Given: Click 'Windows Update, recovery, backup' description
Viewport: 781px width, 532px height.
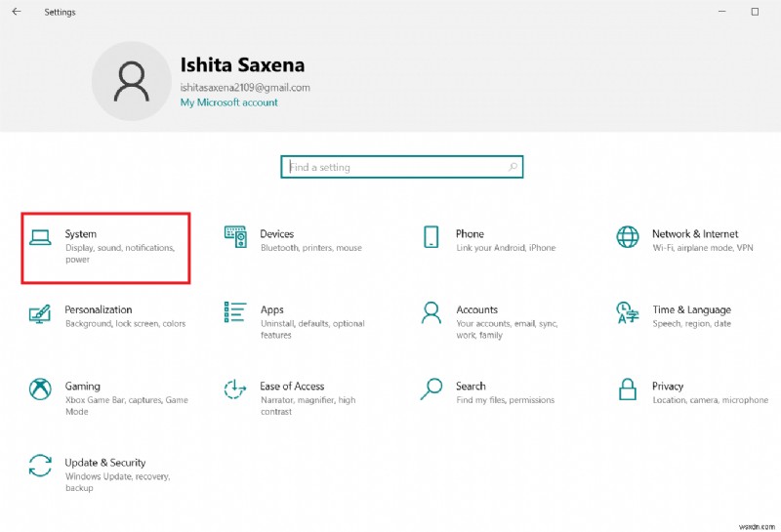Looking at the screenshot, I should [x=117, y=481].
